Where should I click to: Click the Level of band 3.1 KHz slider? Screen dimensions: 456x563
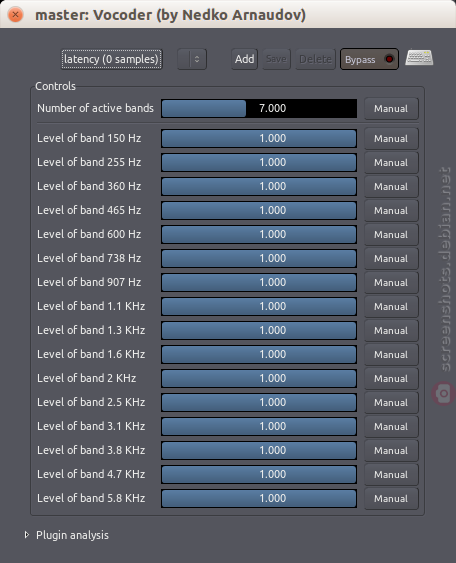(x=259, y=427)
